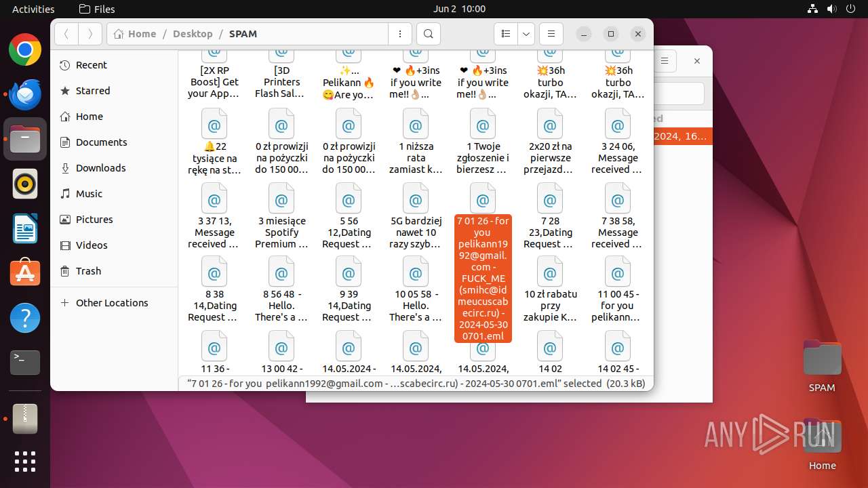The width and height of the screenshot is (868, 488).
Task: Show all applications grid
Action: click(25, 462)
